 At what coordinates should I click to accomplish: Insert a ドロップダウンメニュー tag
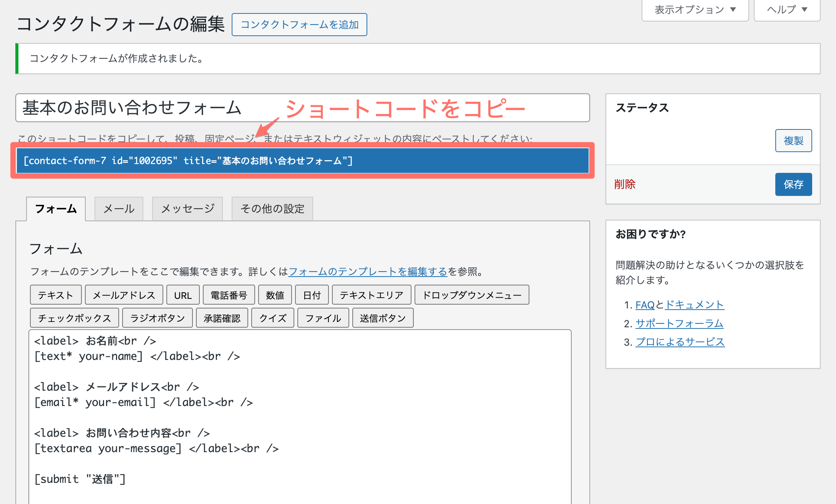coord(472,295)
